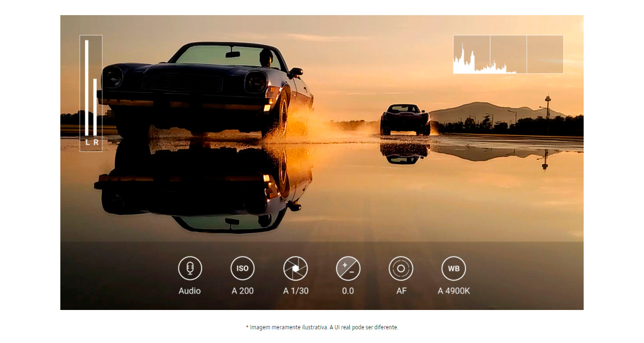Click the 'Imagem meramente ilustrativa' disclaimer text

(322, 327)
